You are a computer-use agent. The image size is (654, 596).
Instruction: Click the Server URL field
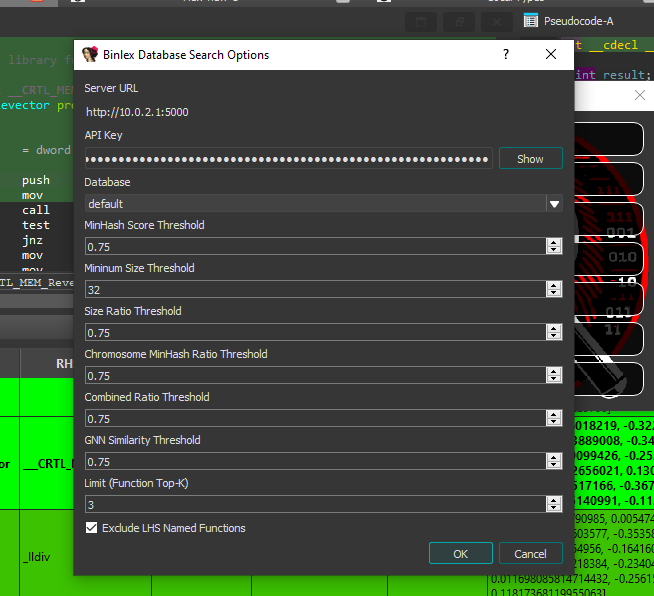323,112
